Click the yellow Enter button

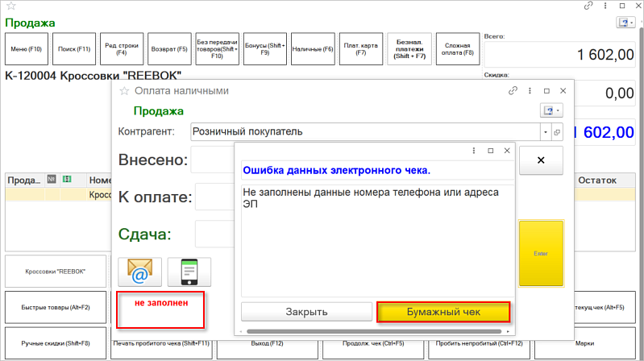[x=541, y=253]
